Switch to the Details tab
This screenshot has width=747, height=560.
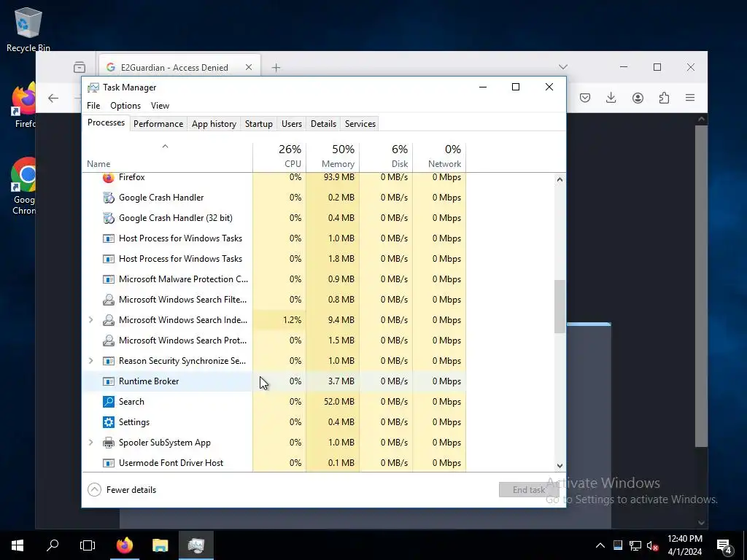coord(323,124)
